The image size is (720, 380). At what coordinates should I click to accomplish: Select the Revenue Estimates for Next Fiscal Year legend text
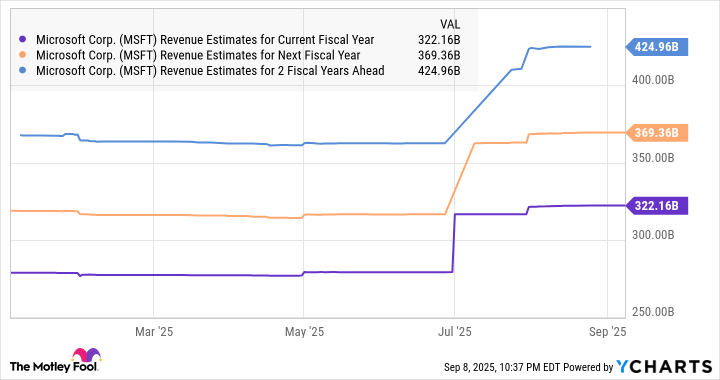(198, 55)
